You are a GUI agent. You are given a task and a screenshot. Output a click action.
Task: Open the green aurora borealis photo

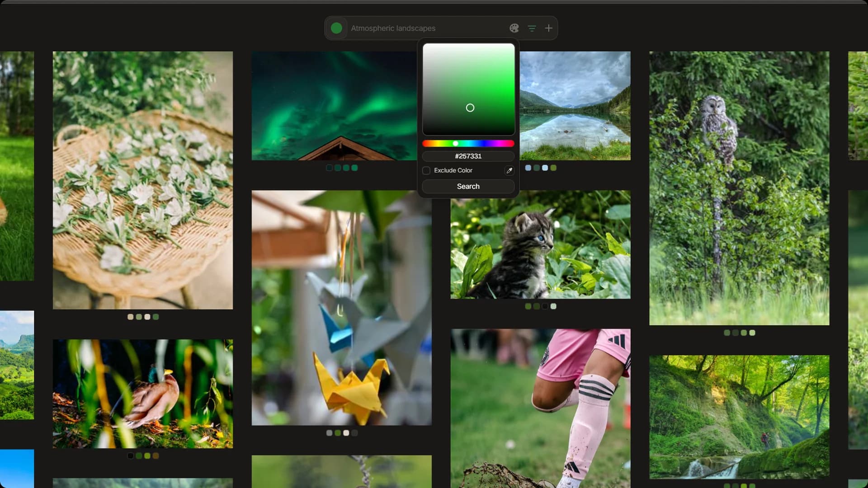tap(335, 105)
